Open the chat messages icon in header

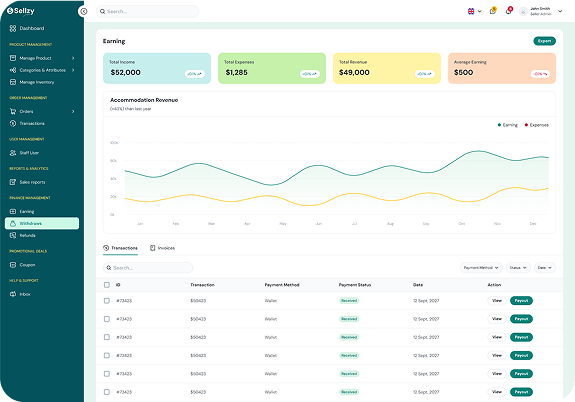tap(493, 11)
